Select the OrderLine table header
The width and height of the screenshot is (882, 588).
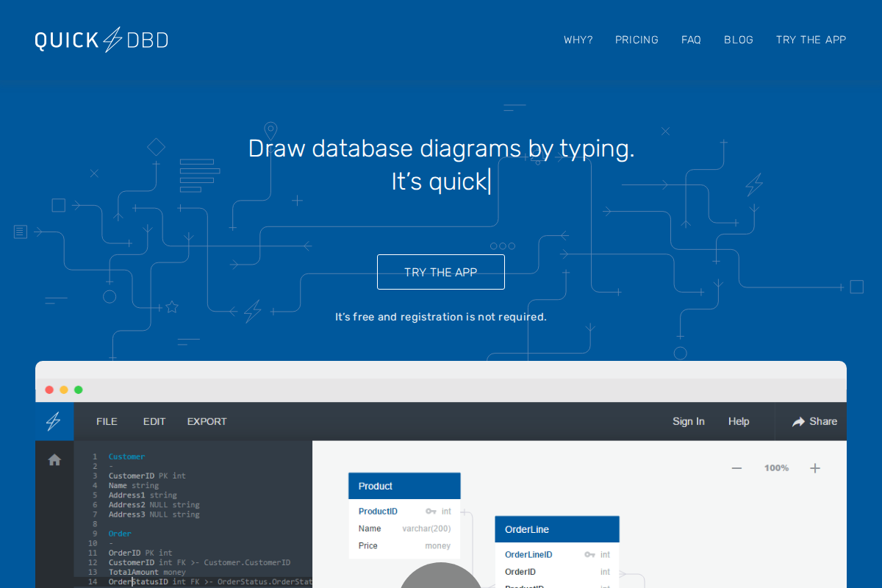557,529
